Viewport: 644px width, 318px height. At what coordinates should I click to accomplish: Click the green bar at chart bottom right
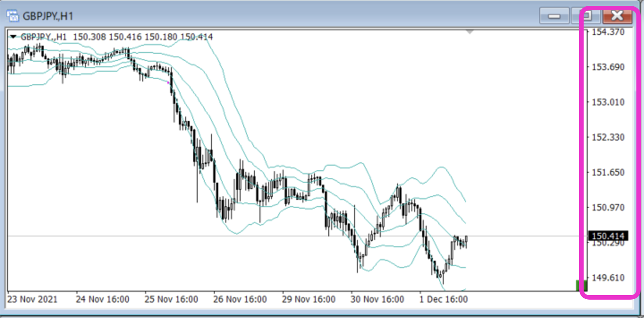[580, 285]
